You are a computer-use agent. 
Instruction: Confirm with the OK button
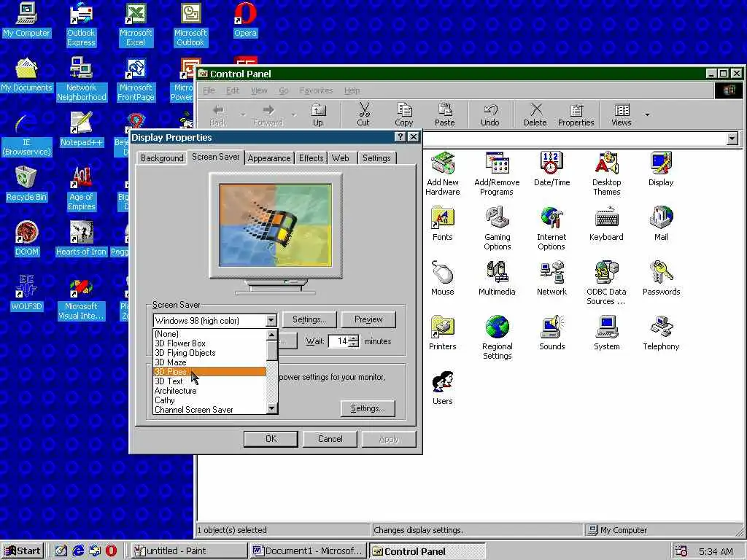[x=271, y=439]
